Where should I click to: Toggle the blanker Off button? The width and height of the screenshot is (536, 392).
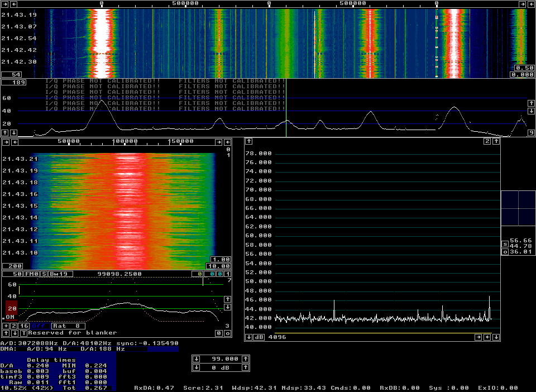39,326
